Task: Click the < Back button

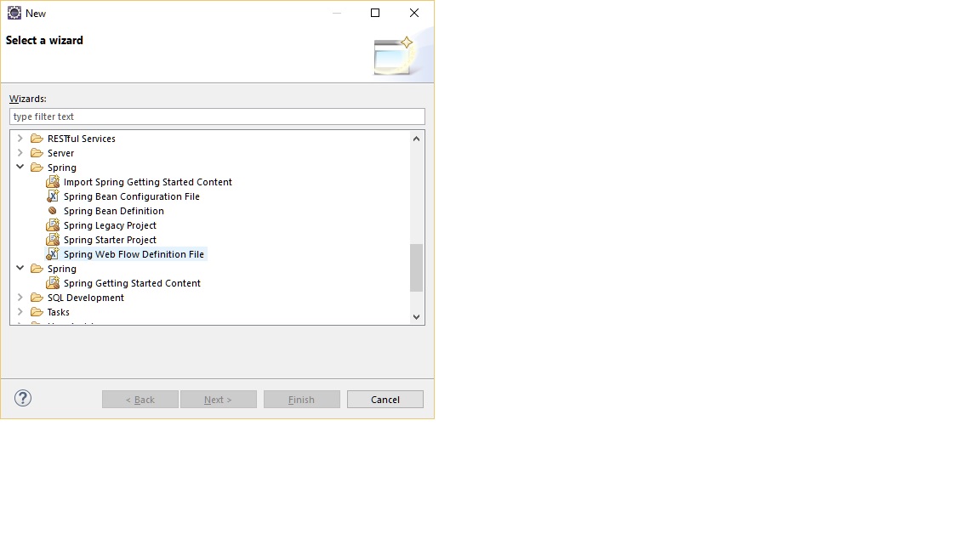Action: click(140, 399)
